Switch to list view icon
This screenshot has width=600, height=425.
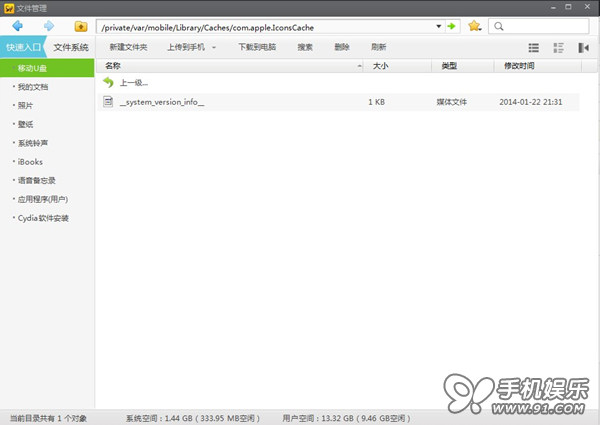[x=533, y=47]
